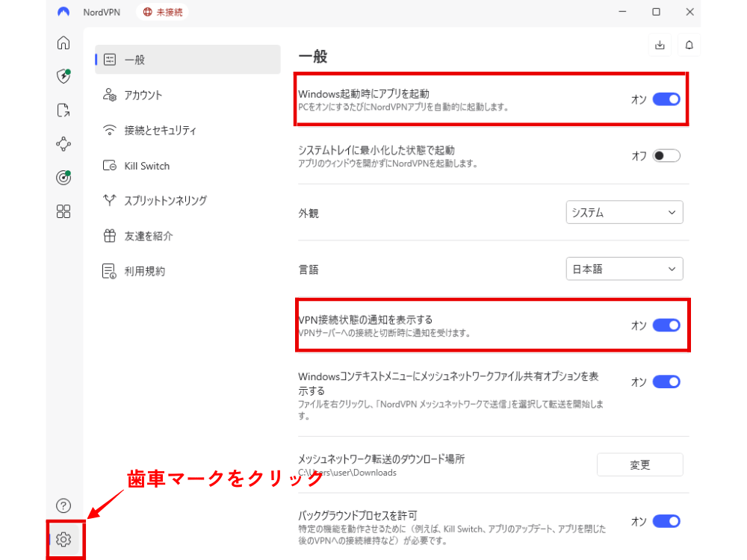Open the apps grid sidebar icon
This screenshot has width=747, height=560.
pos(63,211)
